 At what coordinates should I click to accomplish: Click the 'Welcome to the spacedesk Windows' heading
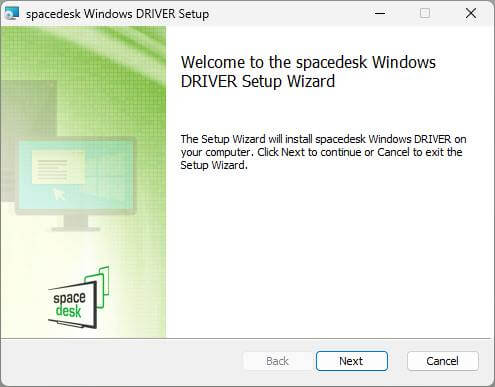coord(308,62)
